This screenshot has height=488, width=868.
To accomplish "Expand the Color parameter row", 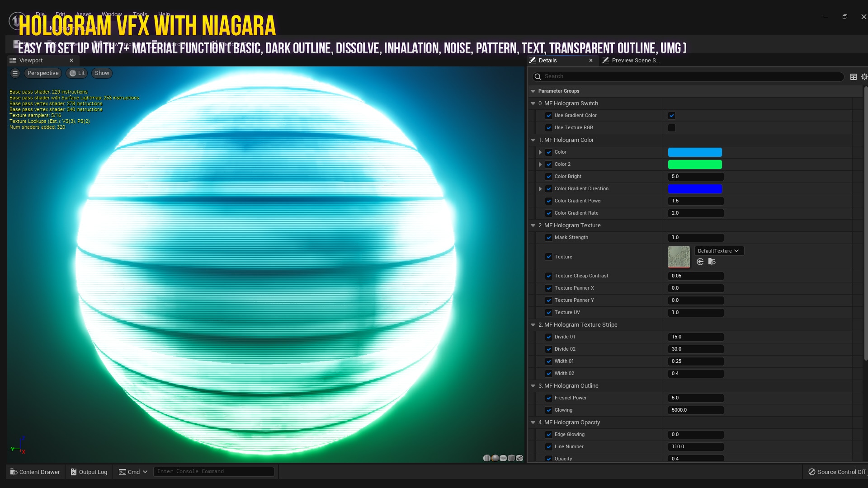I will (540, 152).
